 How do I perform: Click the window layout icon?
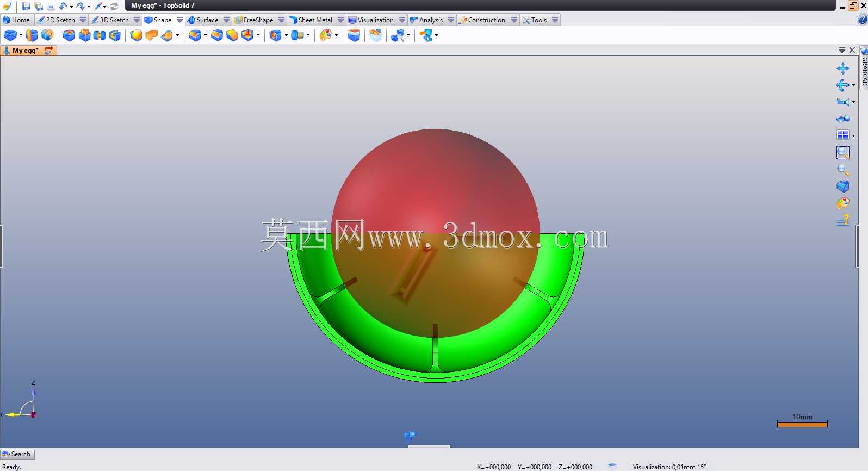click(x=843, y=135)
